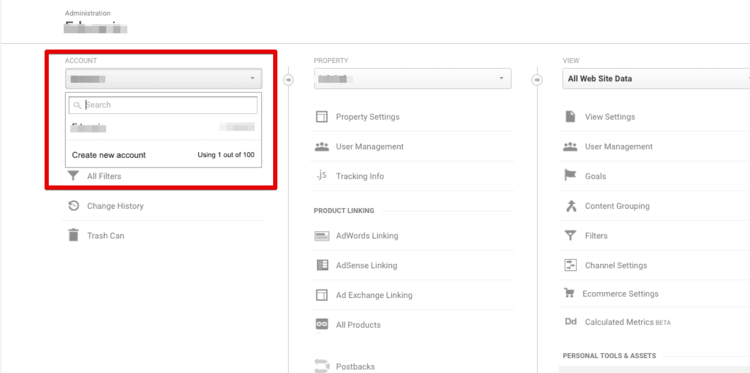Focus the account Search field
750x373 pixels.
click(163, 105)
